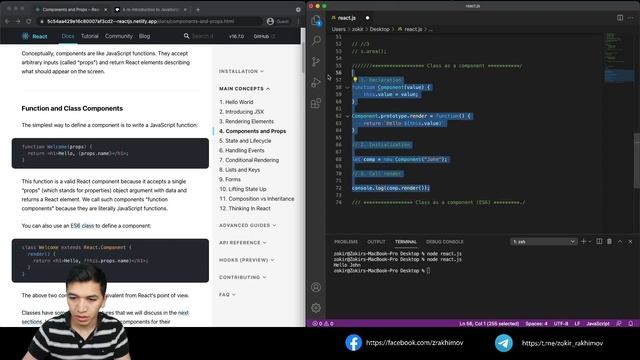Click the browser page vertical scrollbar

(x=303, y=57)
